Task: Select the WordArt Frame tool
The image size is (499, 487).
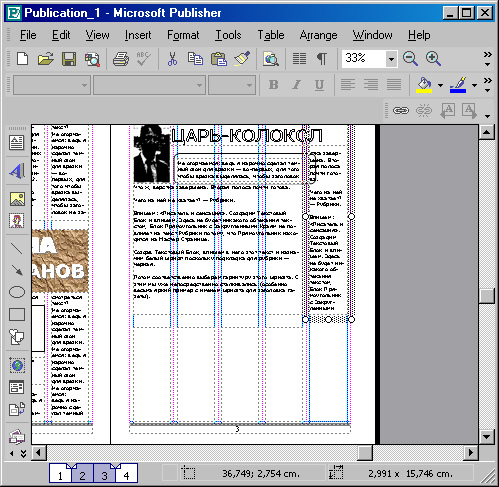Action: (17, 171)
